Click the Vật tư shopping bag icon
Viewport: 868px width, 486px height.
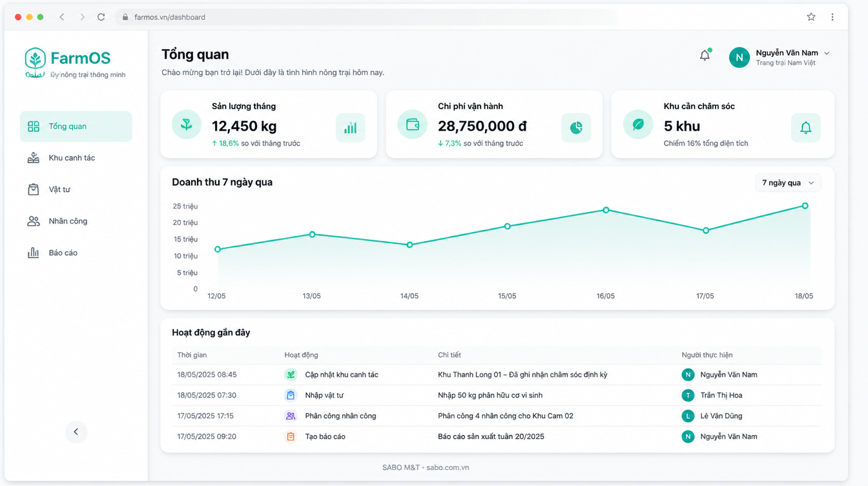(x=34, y=189)
